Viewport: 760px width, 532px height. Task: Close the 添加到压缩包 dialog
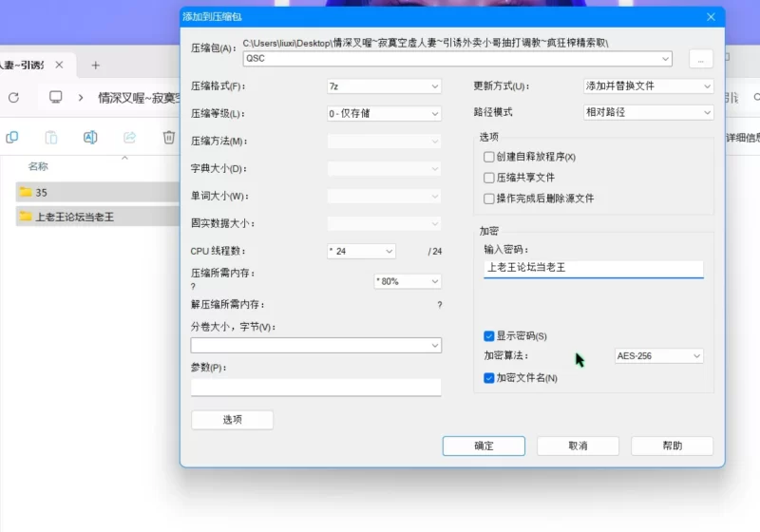(x=711, y=17)
